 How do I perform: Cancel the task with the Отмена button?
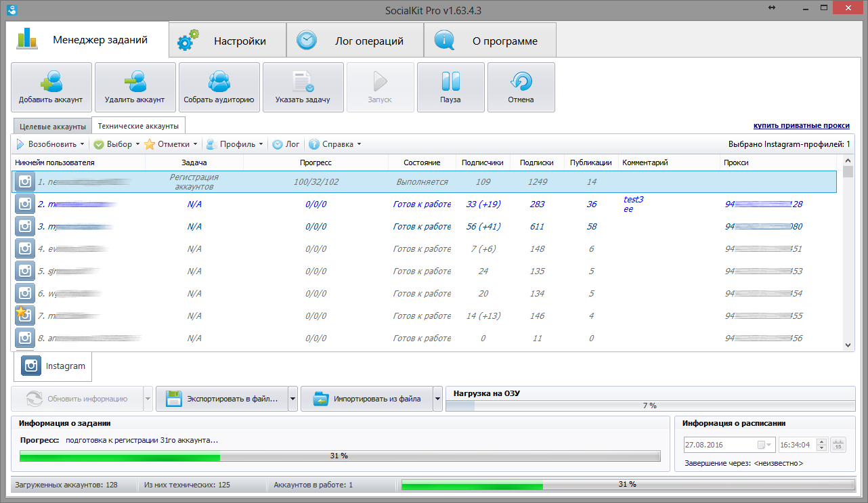click(x=521, y=87)
